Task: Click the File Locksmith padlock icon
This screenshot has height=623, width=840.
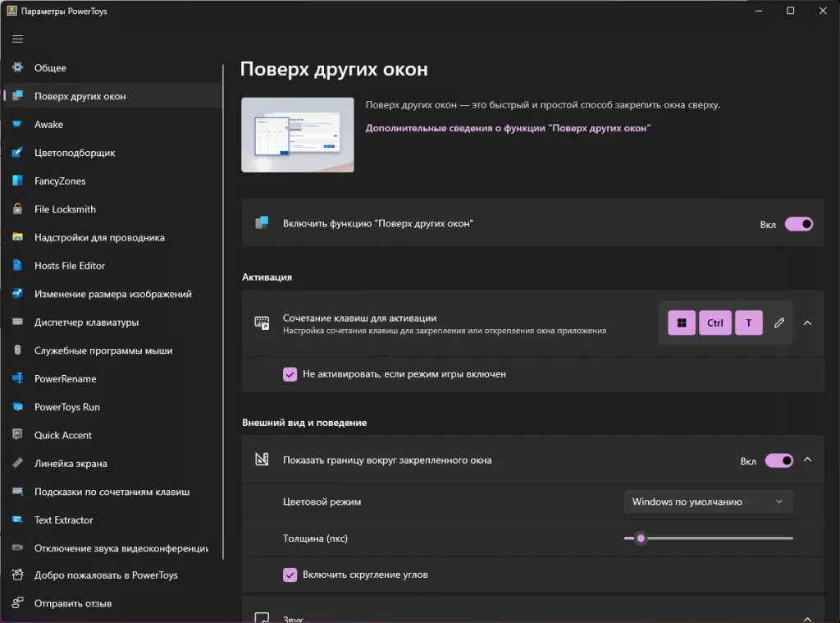Action: point(17,209)
